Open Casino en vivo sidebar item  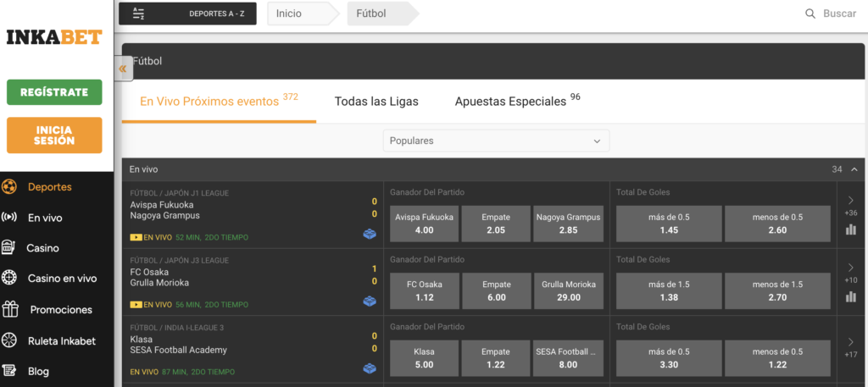(62, 279)
